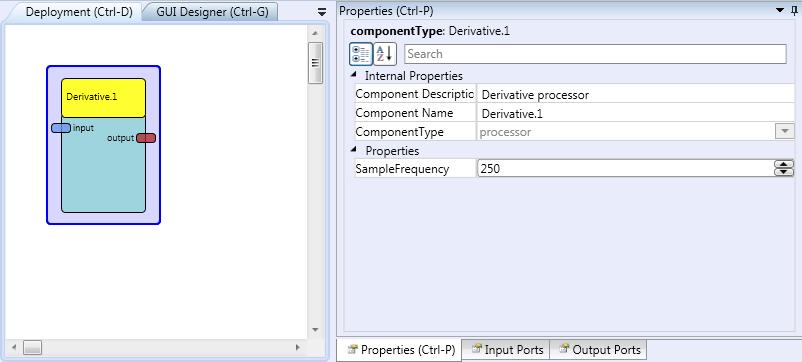Switch to the Deployment (Ctrl-D) tab
The width and height of the screenshot is (802, 362).
tap(79, 12)
